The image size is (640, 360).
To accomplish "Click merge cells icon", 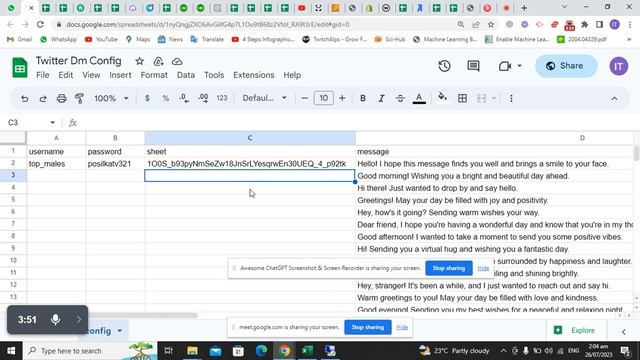I will tap(481, 98).
